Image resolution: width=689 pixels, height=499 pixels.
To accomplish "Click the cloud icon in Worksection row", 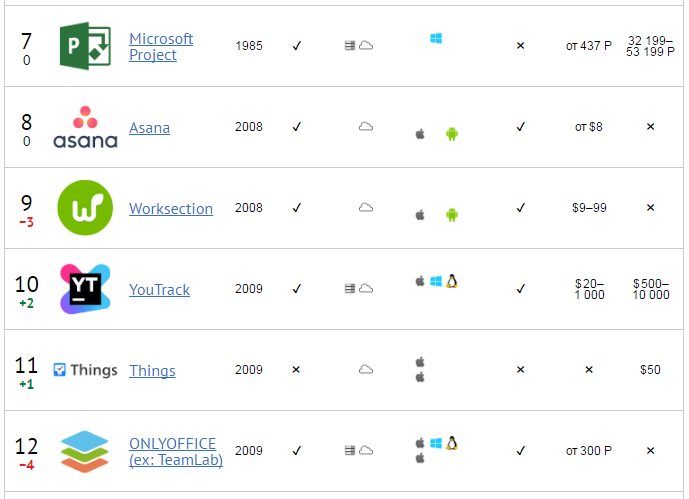I will [366, 208].
